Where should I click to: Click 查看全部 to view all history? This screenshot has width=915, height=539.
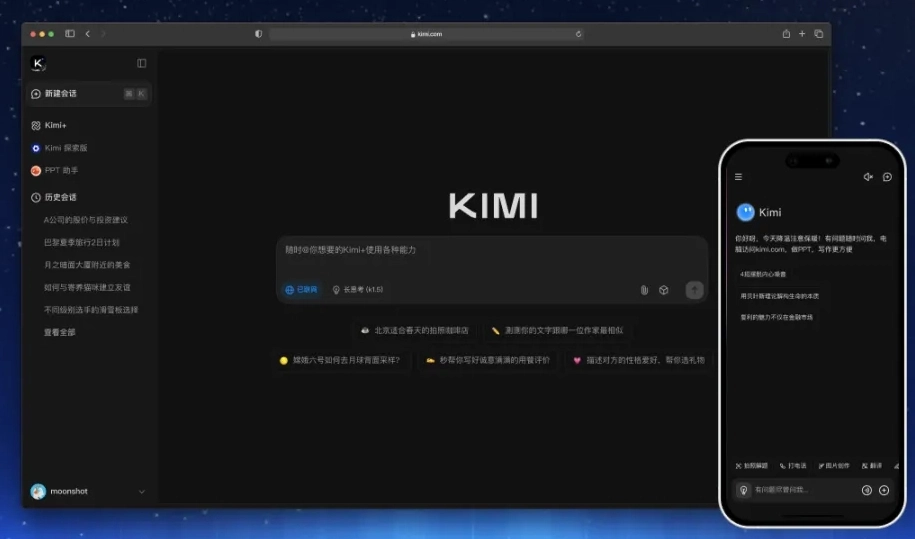pos(60,332)
